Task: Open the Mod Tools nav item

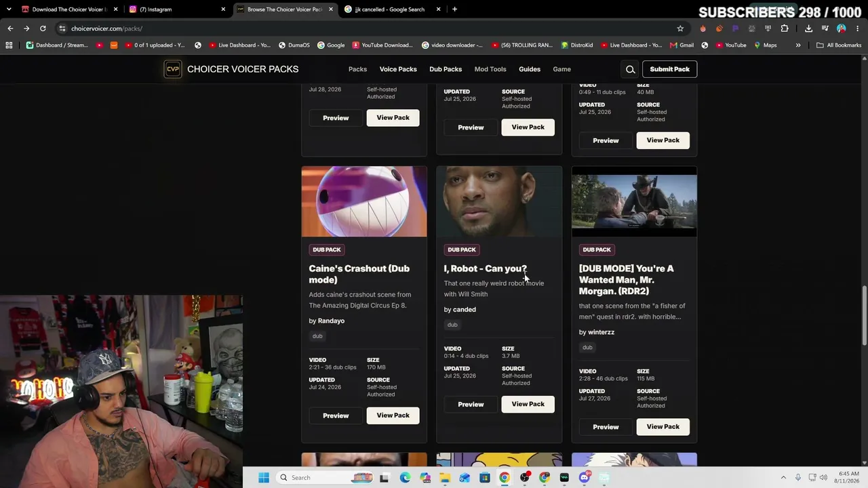Action: [x=490, y=69]
